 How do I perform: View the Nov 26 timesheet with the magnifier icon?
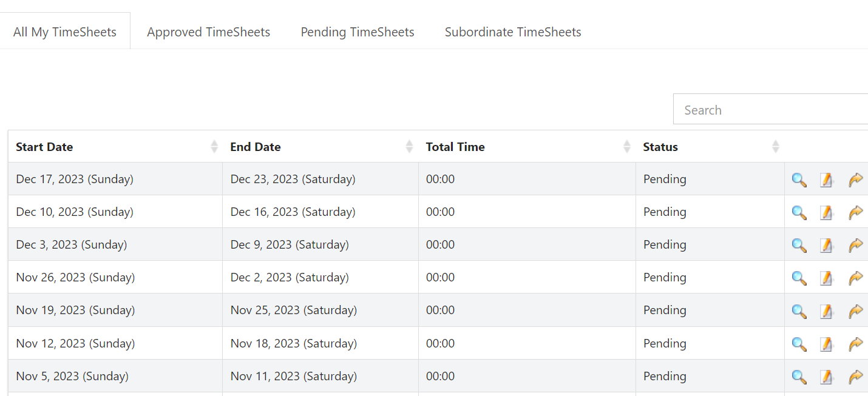tap(799, 278)
